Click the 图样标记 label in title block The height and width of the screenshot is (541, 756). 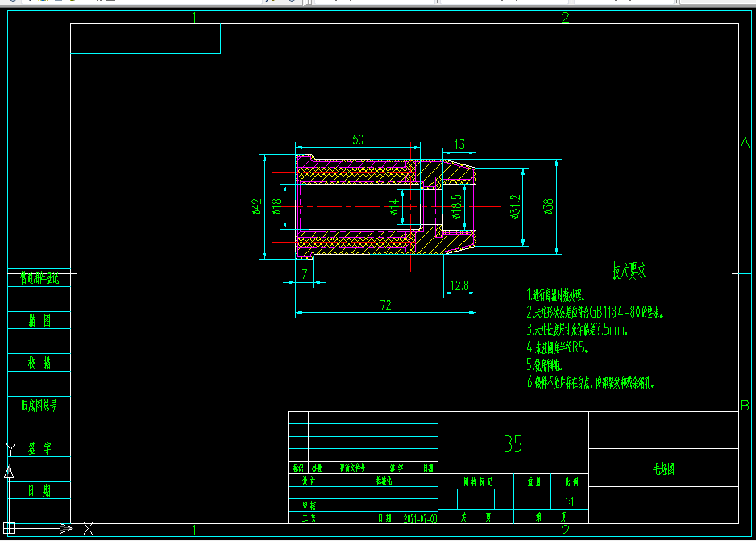(478, 481)
